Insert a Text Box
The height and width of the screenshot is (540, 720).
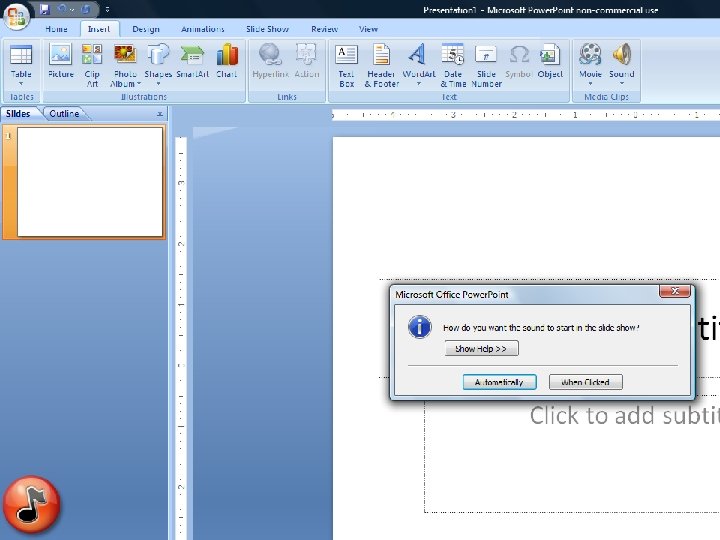[347, 65]
